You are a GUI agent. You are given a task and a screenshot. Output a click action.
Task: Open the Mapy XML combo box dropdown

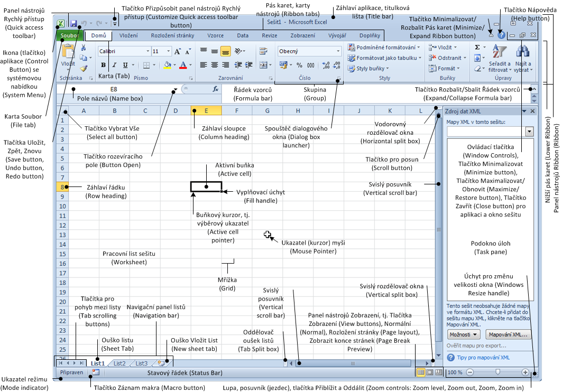coord(529,132)
